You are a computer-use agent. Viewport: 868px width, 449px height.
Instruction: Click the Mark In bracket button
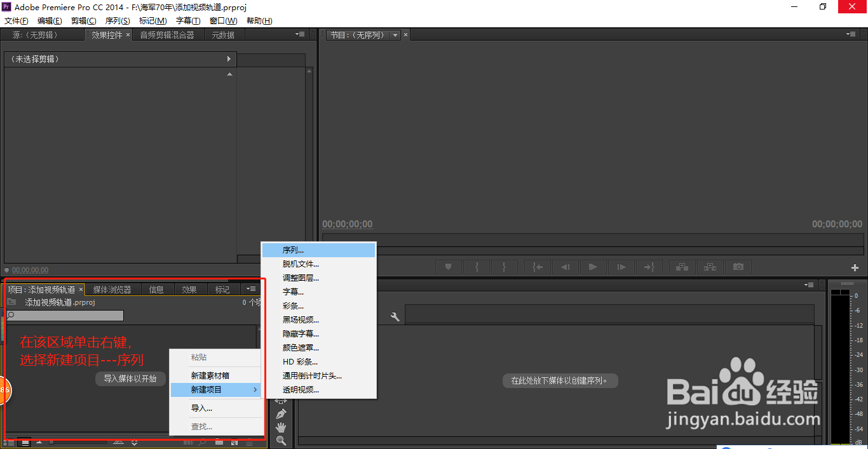click(x=477, y=267)
